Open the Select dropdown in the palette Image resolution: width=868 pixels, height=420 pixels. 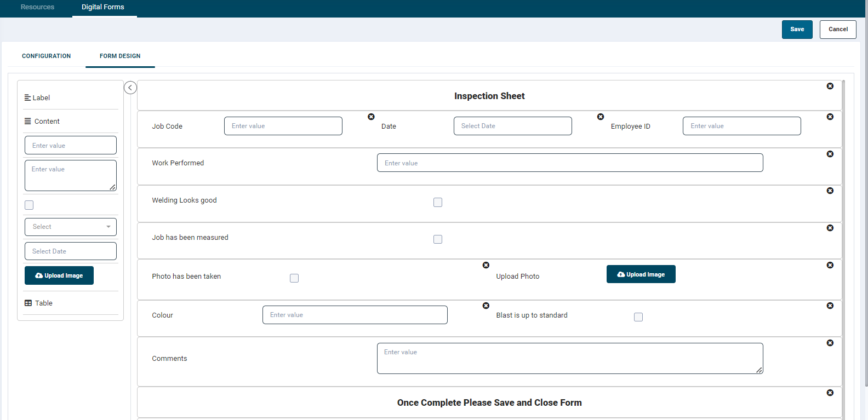[x=70, y=227]
